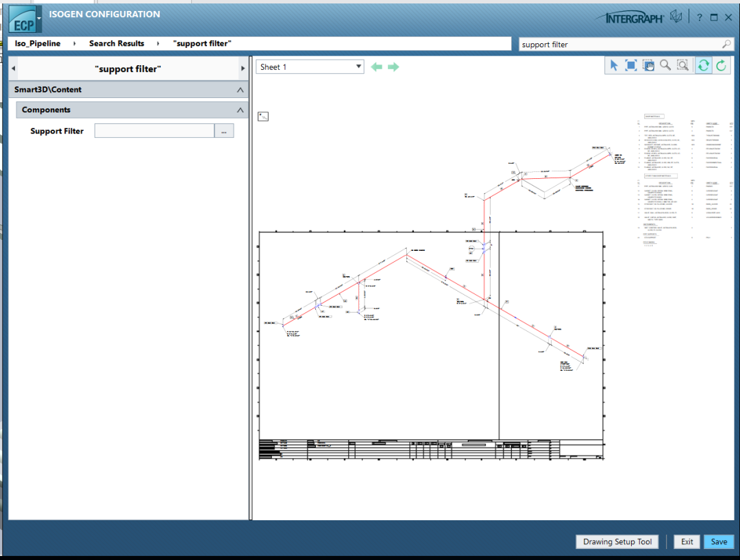The height and width of the screenshot is (560, 740).
Task: Click the "support filter" panel heading
Action: pos(128,69)
